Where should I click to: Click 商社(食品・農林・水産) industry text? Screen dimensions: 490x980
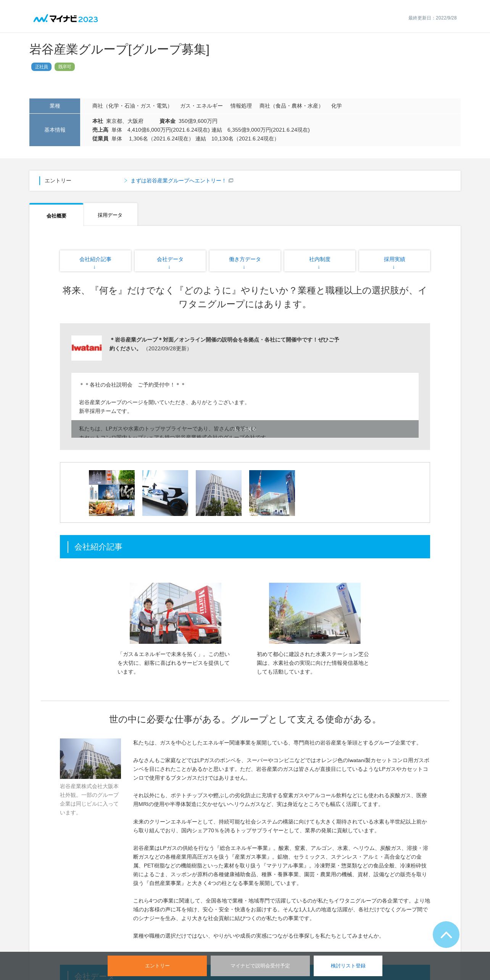click(x=292, y=106)
